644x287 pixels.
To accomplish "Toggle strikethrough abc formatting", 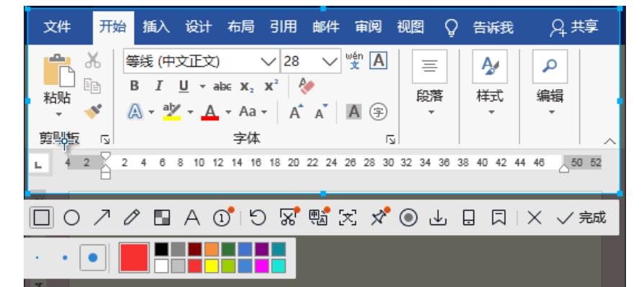I will pos(222,86).
